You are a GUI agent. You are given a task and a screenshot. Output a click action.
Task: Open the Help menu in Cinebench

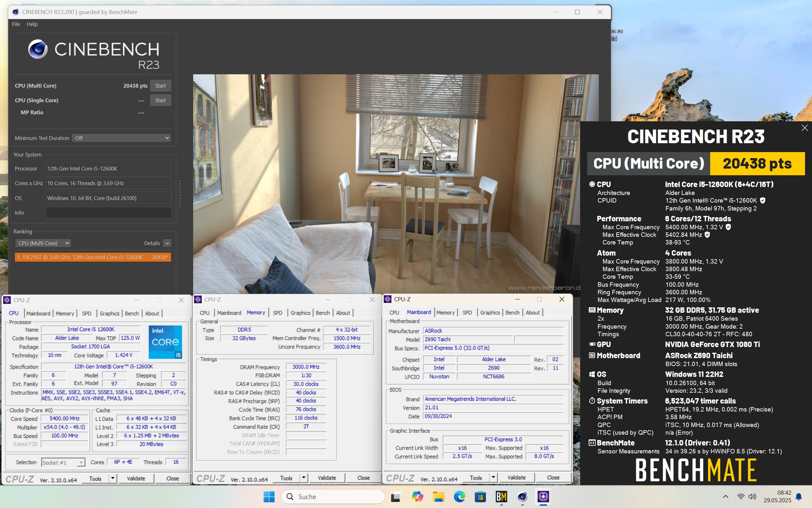(x=32, y=24)
